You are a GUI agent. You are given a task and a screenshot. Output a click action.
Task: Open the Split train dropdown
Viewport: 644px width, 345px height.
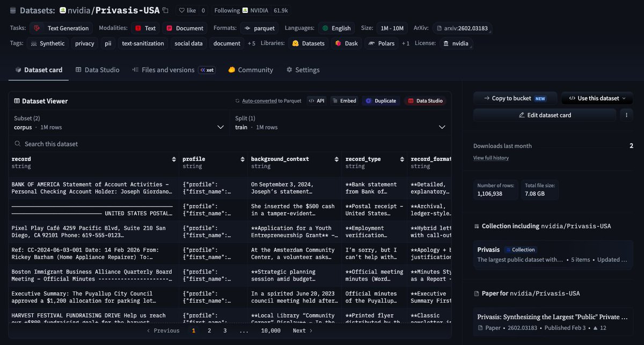[x=340, y=122]
